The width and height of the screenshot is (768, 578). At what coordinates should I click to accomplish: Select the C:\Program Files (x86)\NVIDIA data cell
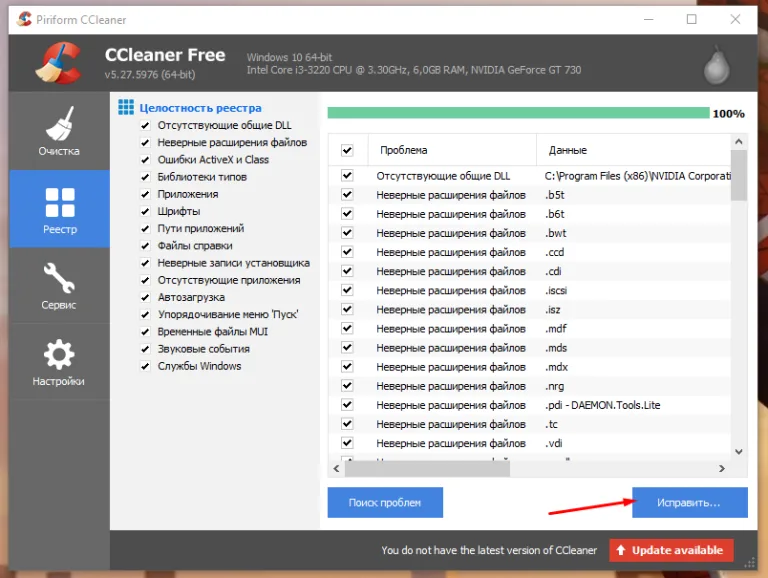[637, 176]
